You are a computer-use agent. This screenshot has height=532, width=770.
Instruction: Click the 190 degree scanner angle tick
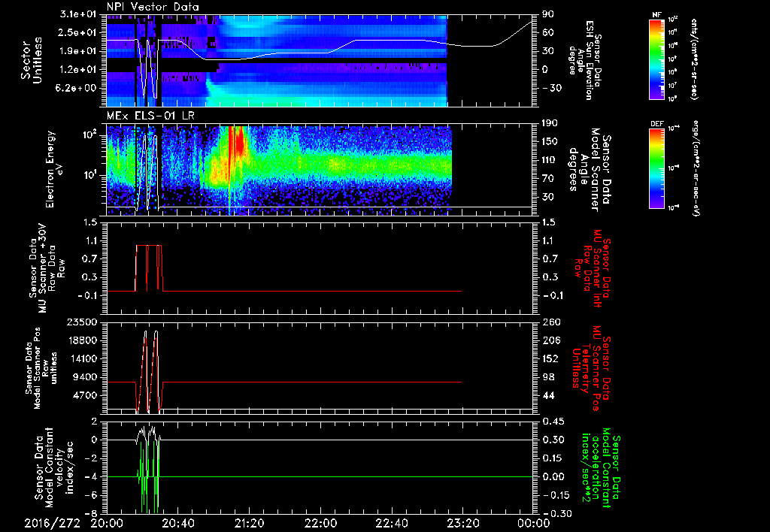tap(551, 123)
